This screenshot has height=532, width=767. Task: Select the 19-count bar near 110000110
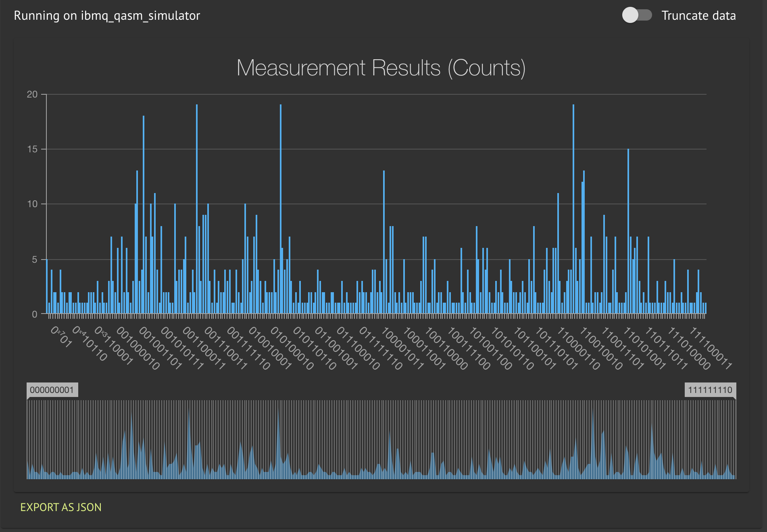click(573, 209)
